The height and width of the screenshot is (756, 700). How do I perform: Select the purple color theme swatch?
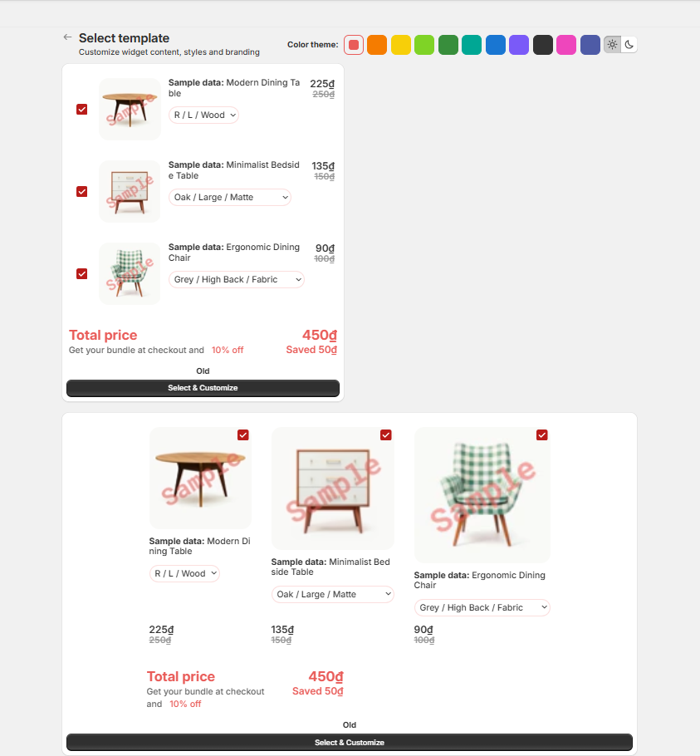(x=519, y=45)
